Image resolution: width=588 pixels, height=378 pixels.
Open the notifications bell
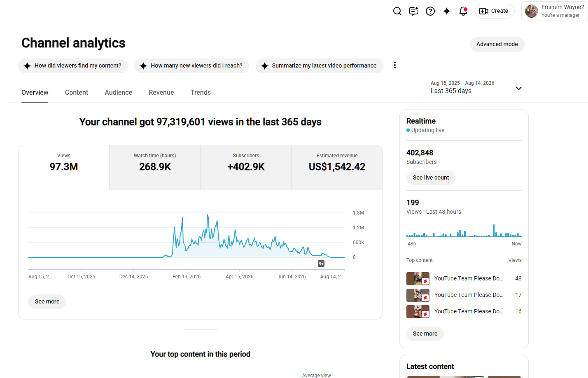[x=463, y=11]
